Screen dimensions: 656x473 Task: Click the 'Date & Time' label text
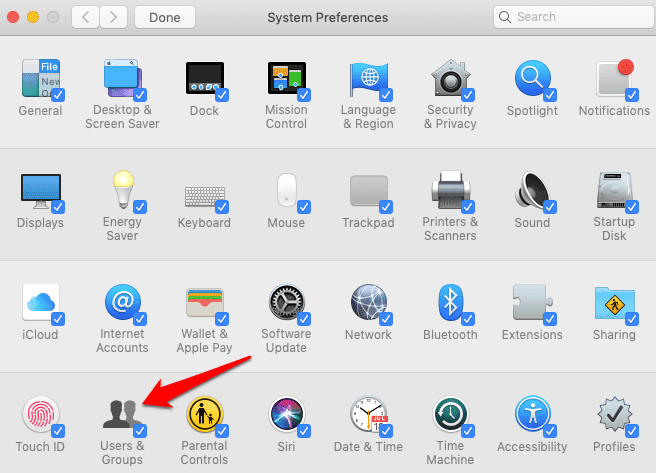click(x=368, y=447)
